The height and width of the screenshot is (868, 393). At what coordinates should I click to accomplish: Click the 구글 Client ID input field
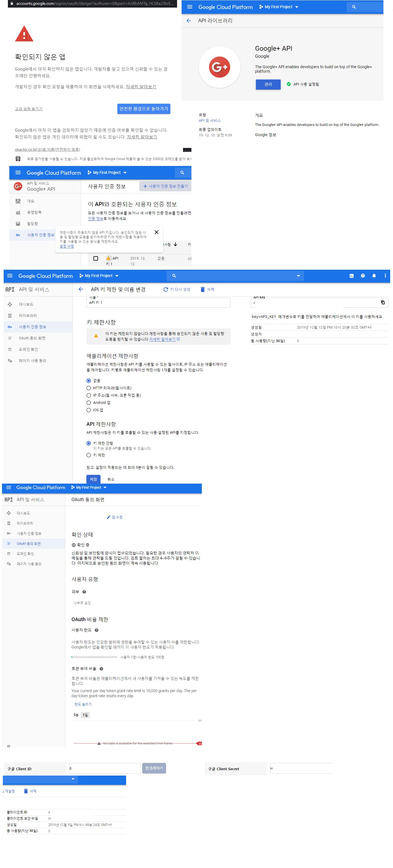pyautogui.click(x=105, y=768)
